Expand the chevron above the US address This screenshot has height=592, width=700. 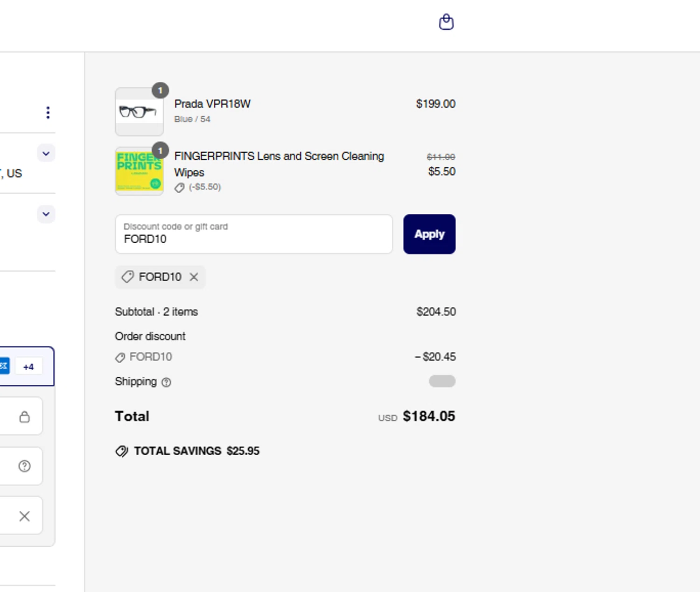46,153
